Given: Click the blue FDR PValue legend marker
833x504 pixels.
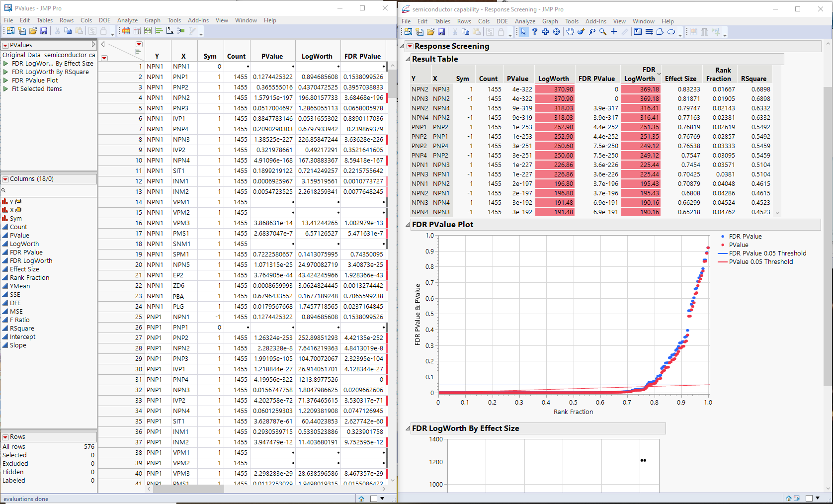Looking at the screenshot, I should pos(722,237).
